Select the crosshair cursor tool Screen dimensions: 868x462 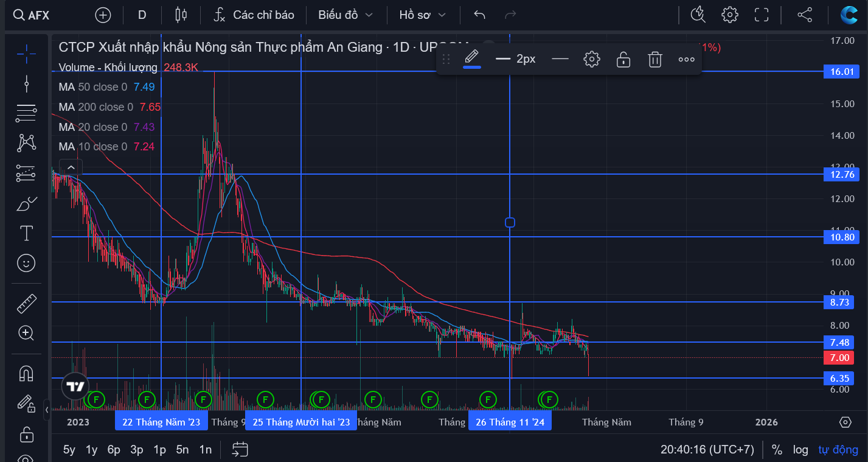tap(26, 54)
